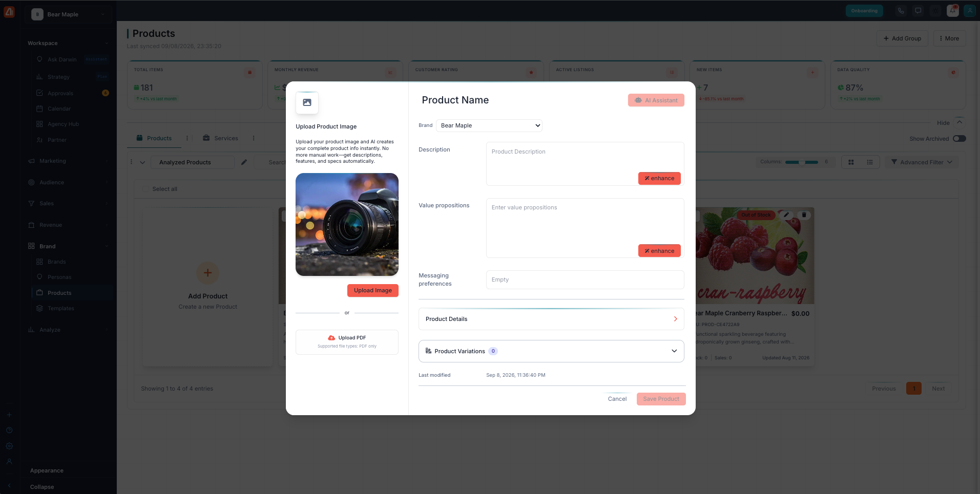The height and width of the screenshot is (494, 980).
Task: Check the Select all checkbox
Action: 145,189
